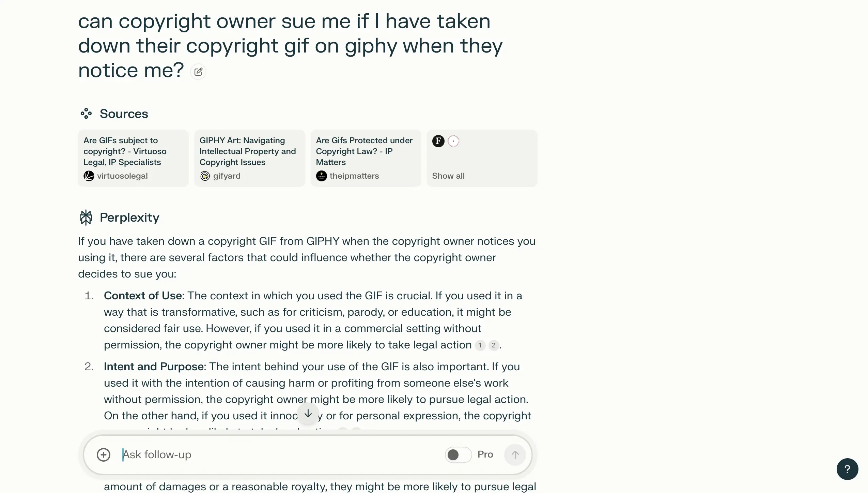Click the plus attach icon in follow-up box

pos(104,454)
